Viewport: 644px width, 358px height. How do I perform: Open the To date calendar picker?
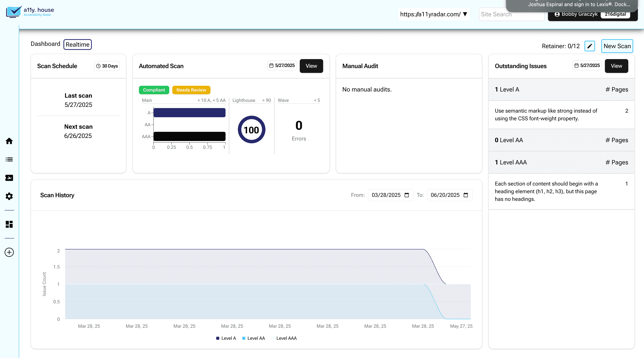[466, 195]
